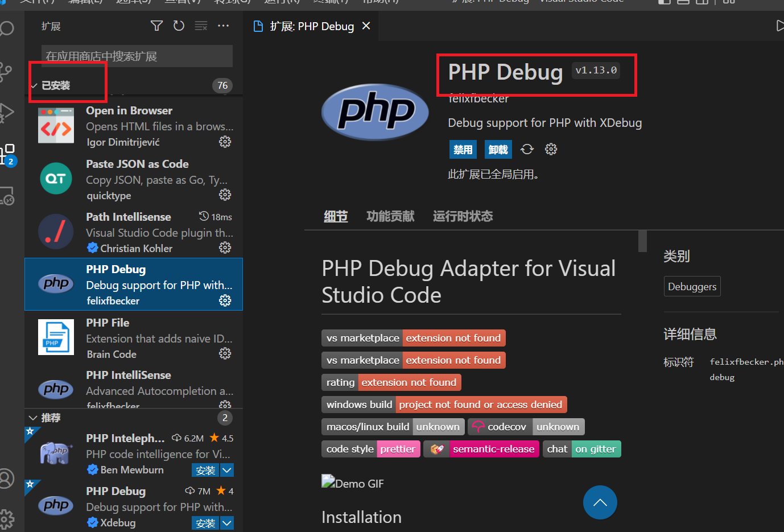Open gear menu for Path Intellisense
Viewport: 784px width, 532px height.
coord(225,248)
